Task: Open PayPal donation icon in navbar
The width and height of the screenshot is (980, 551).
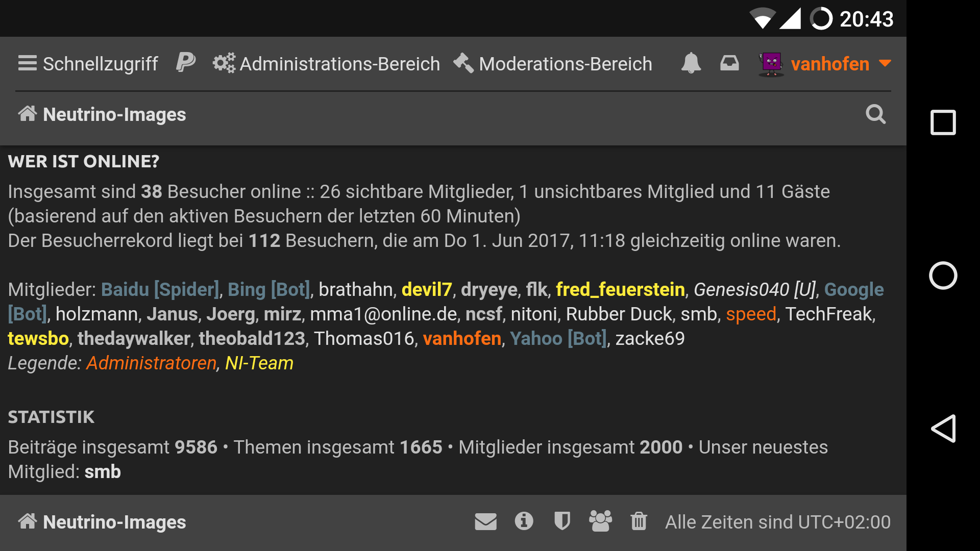Action: [186, 63]
